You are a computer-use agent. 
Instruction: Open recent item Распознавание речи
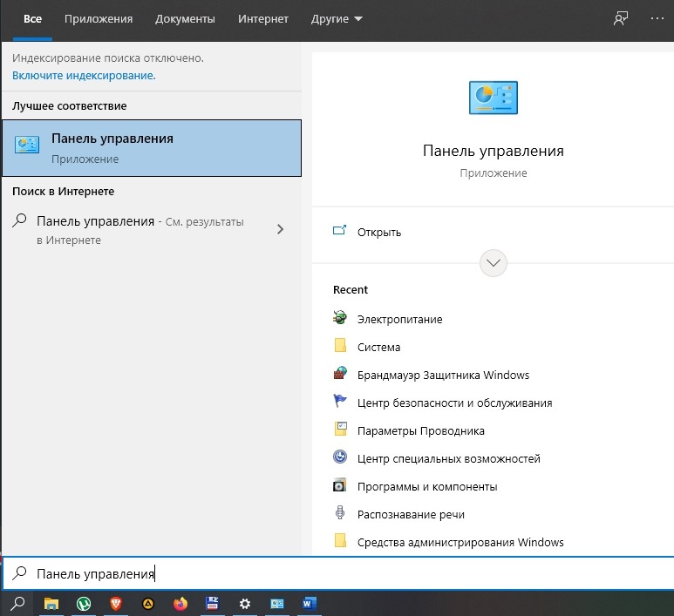pos(411,515)
